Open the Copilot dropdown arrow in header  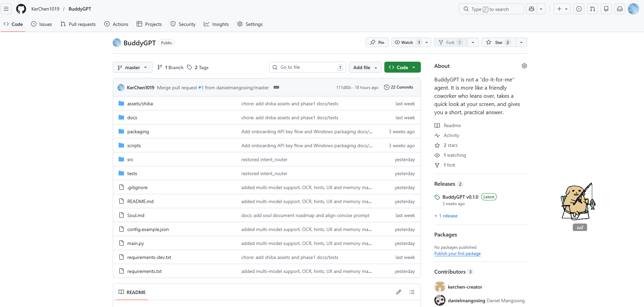click(541, 9)
